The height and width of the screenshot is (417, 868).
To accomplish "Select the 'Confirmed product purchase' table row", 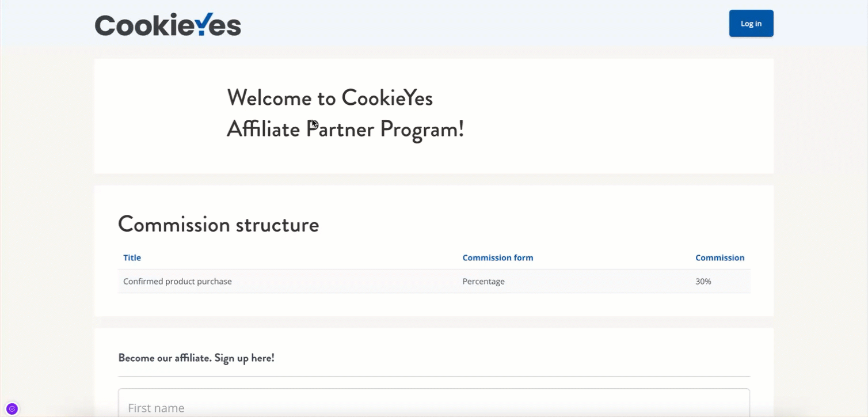I will pyautogui.click(x=403, y=281).
